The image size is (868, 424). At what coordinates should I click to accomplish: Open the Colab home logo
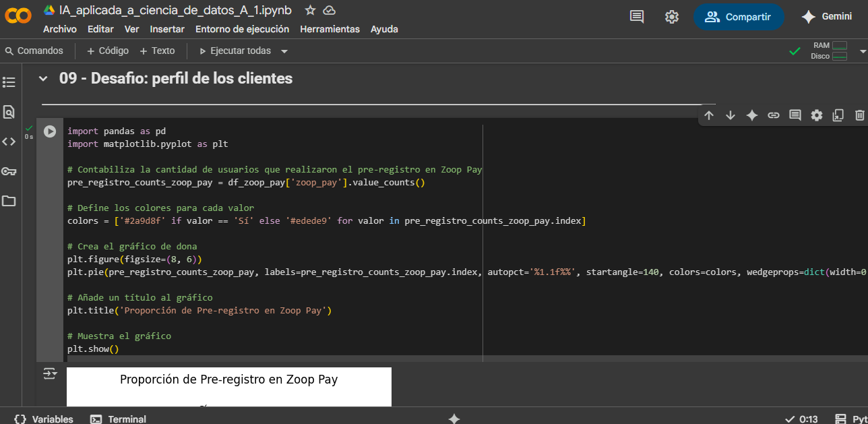[19, 16]
